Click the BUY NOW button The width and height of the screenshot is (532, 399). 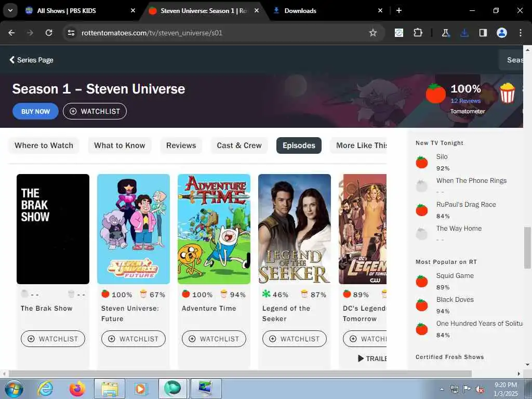pyautogui.click(x=36, y=111)
